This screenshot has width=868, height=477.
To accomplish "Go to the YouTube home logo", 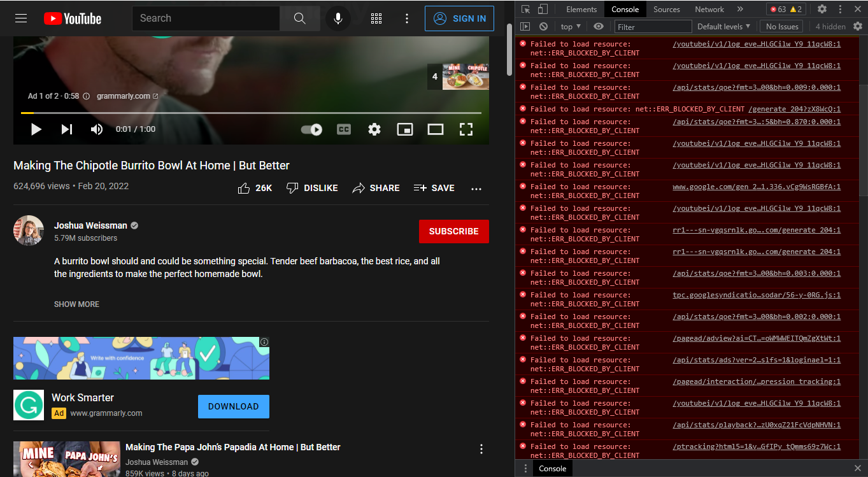I will click(73, 18).
